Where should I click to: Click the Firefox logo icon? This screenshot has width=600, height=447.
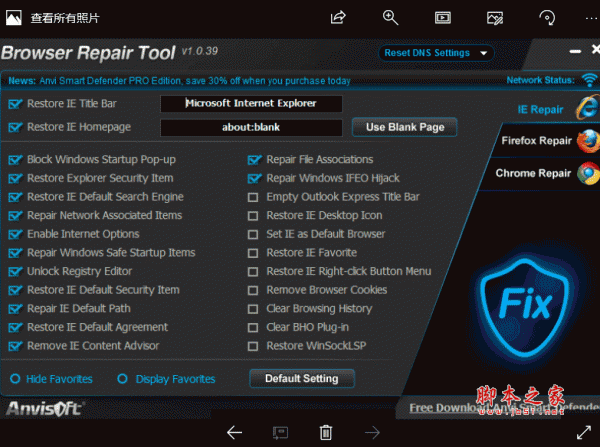point(589,141)
